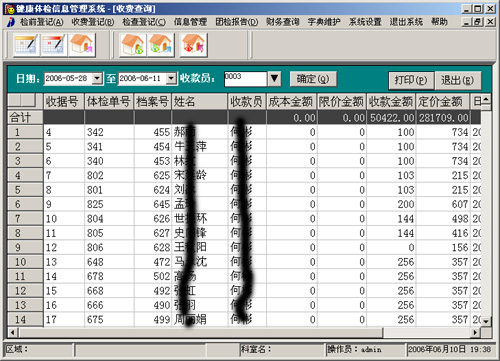Viewport: 500px width, 361px height.
Task: Click the 确定(Q) confirm button
Action: point(313,79)
